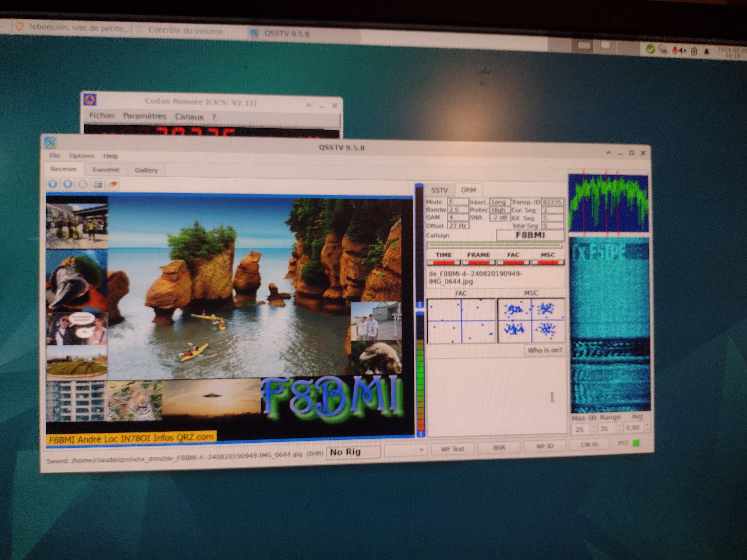
Task: Click the upper vertical S-meter bar
Action: tap(419, 246)
